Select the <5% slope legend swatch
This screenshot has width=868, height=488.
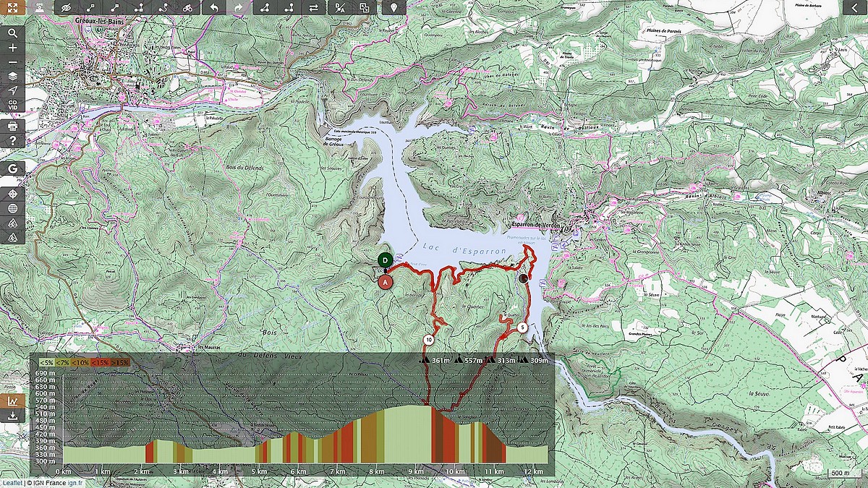coord(47,362)
